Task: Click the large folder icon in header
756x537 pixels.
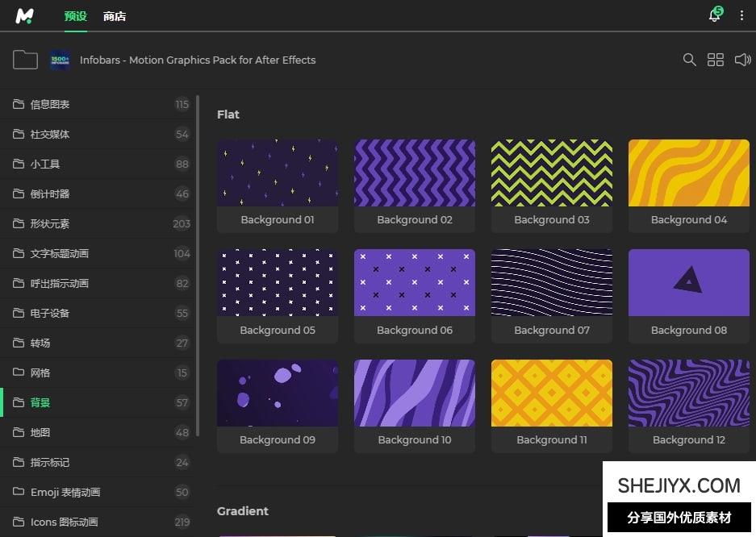Action: coord(25,60)
